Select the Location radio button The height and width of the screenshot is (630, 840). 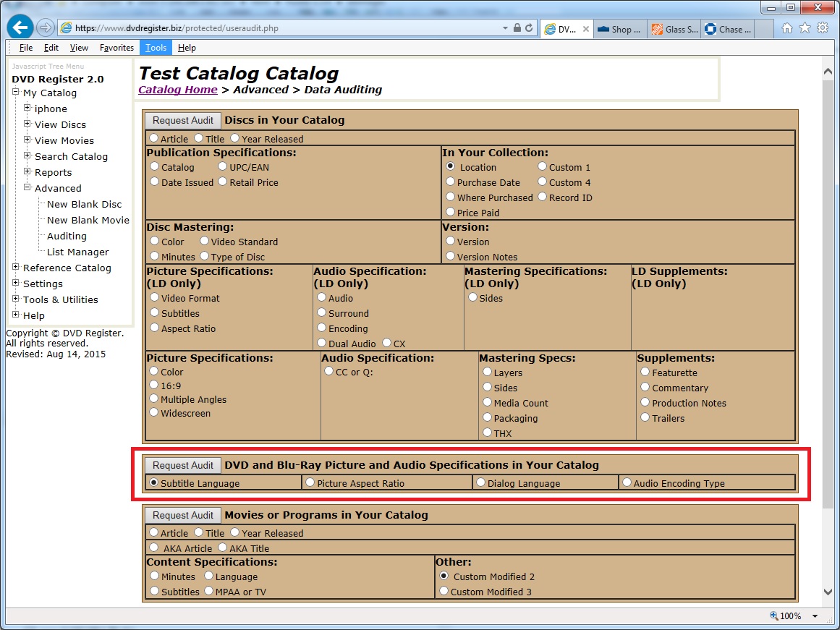tap(451, 166)
